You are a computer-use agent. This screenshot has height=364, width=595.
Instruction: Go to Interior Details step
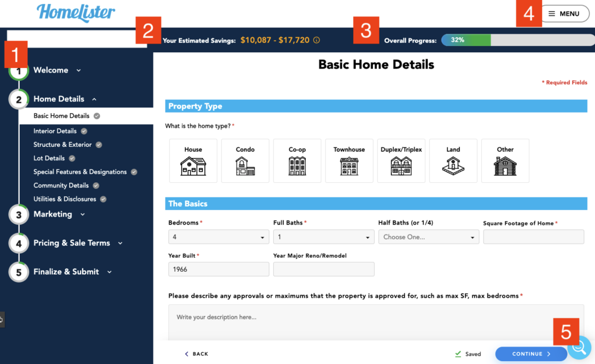coord(55,131)
